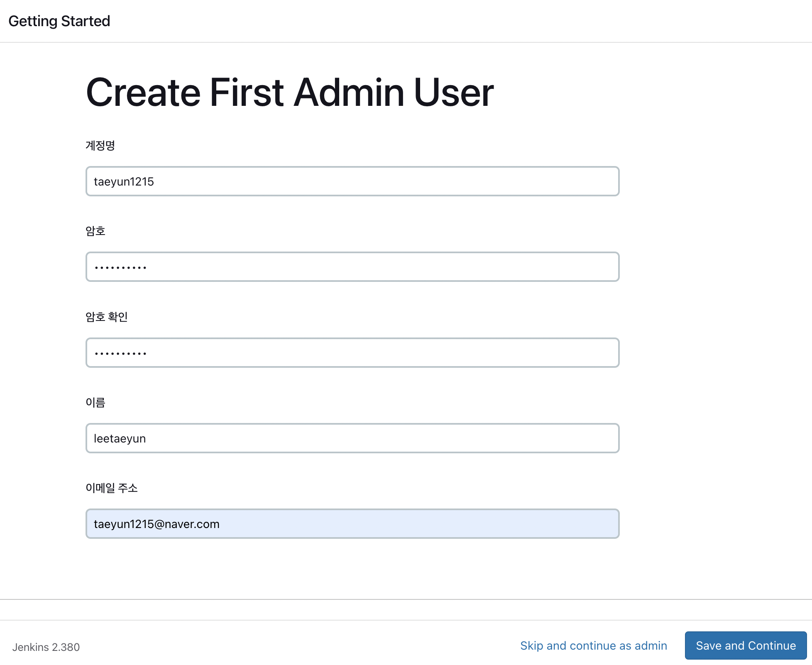Click the Getting Started header title
The image size is (812, 665).
point(59,21)
